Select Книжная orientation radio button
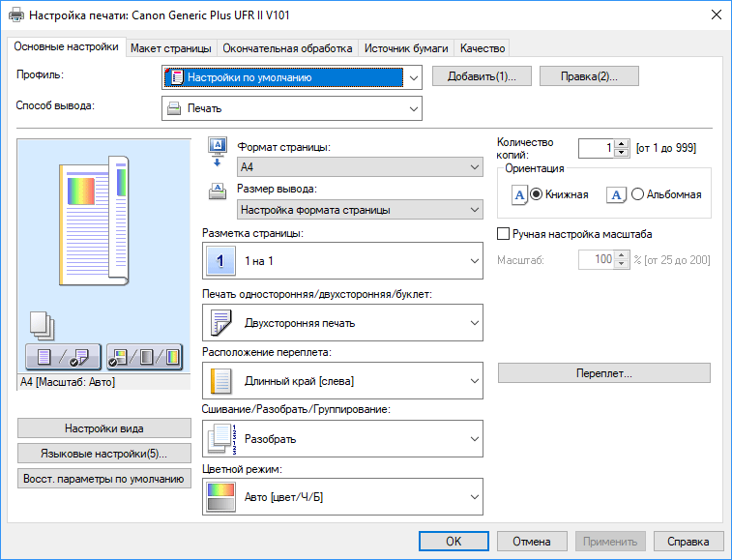This screenshot has width=732, height=560. pos(536,194)
